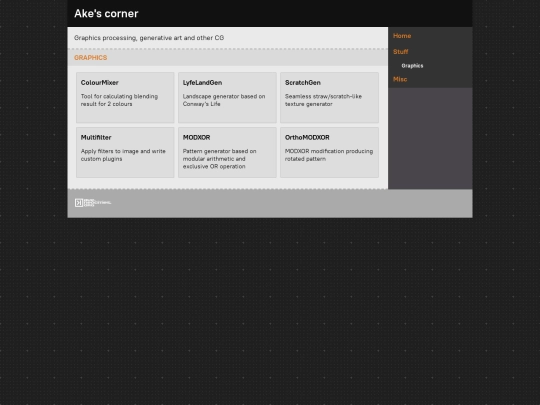Open the ScratchGen card
The height and width of the screenshot is (405, 540).
[x=329, y=97]
